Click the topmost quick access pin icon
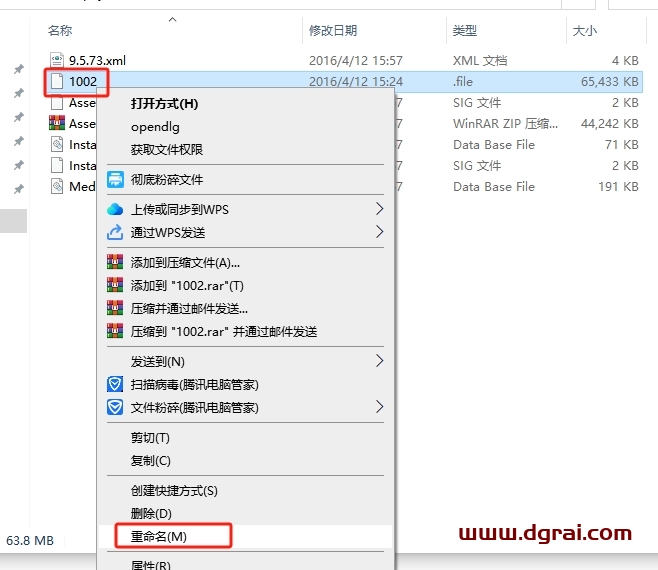Viewport: 658px width, 570px height. [18, 69]
